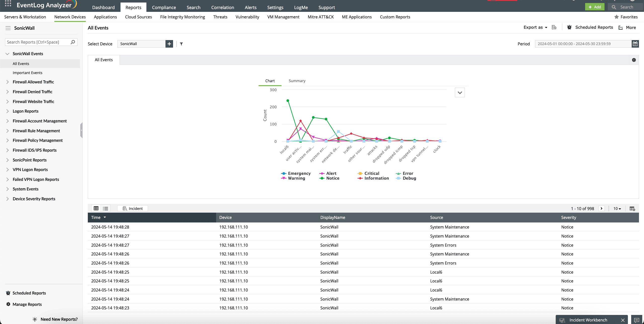Viewport: 644px width, 324px height.
Task: Expand Logon Reports group
Action: pos(8,111)
